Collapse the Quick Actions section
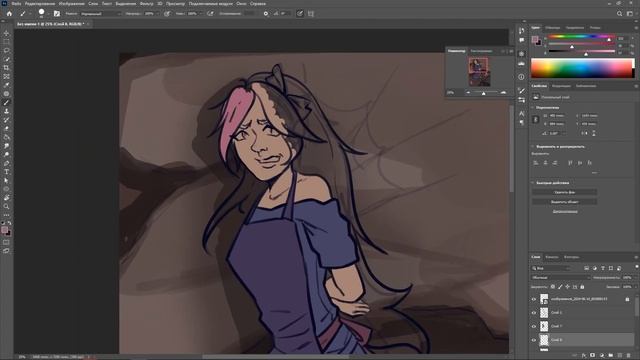This screenshot has width=640, height=360. pyautogui.click(x=533, y=183)
